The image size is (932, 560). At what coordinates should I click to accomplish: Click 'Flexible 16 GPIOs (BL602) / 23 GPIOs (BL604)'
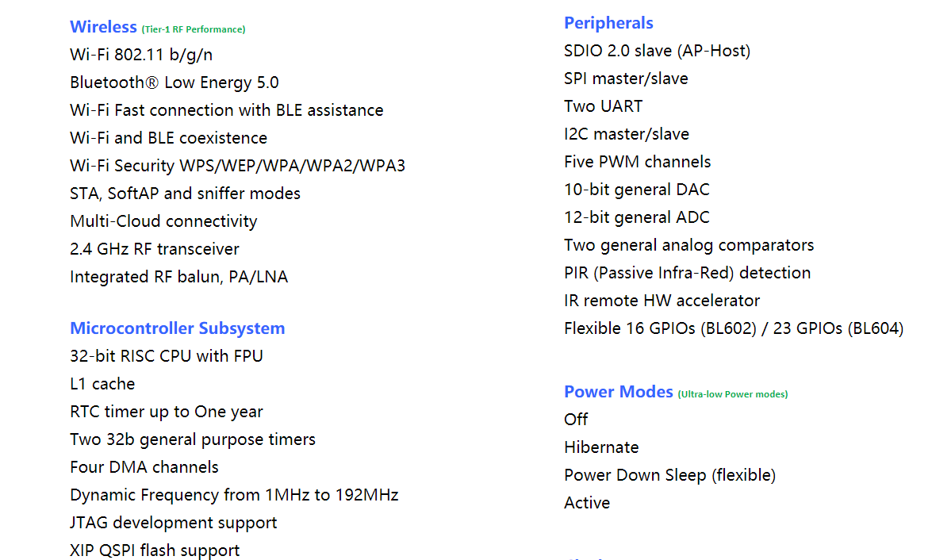click(x=734, y=328)
